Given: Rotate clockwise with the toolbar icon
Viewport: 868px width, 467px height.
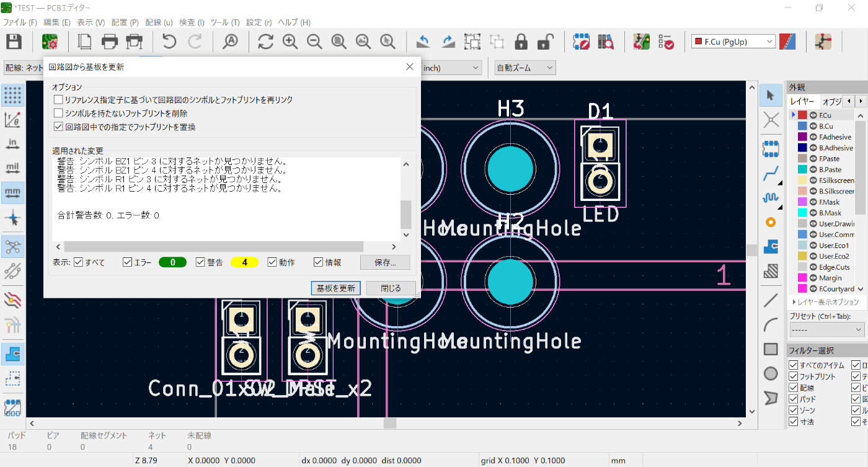Looking at the screenshot, I should click(x=448, y=42).
